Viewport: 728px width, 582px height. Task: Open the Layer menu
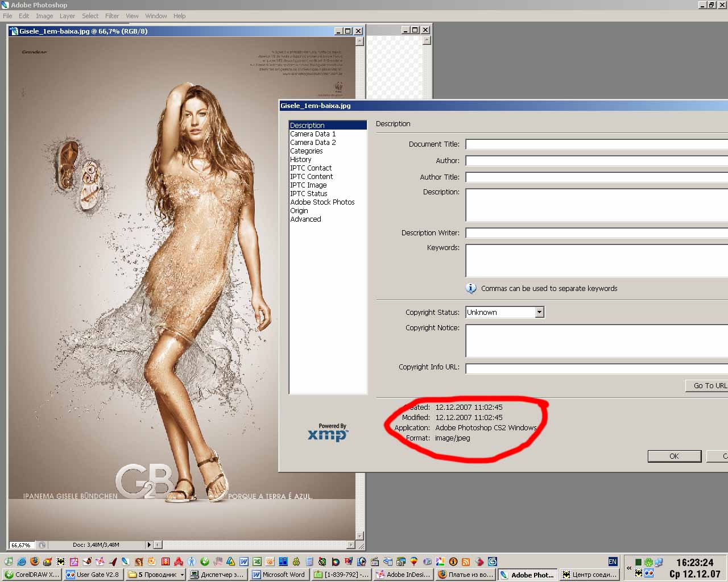point(67,16)
